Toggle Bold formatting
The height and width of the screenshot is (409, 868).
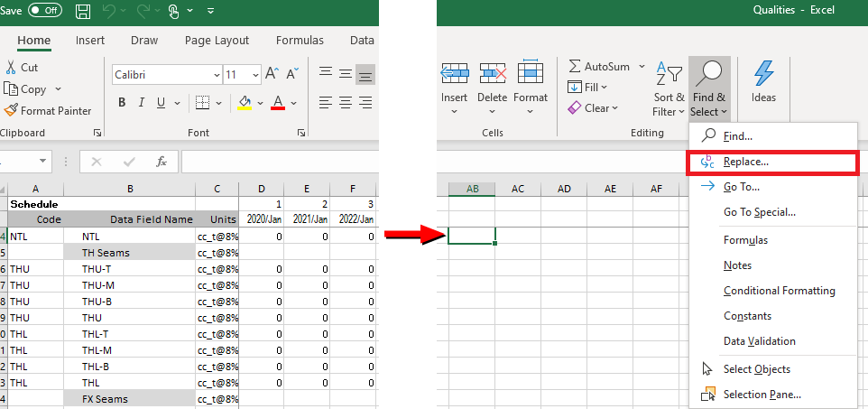123,103
